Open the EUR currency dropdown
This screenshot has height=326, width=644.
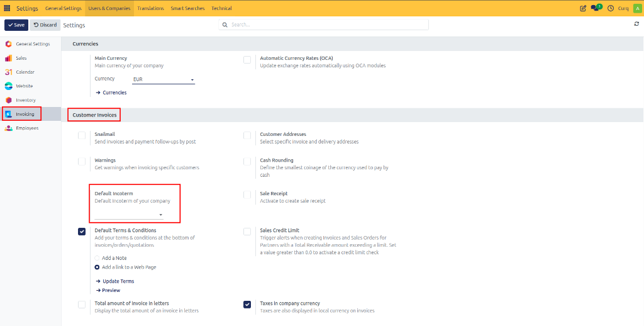pos(164,79)
